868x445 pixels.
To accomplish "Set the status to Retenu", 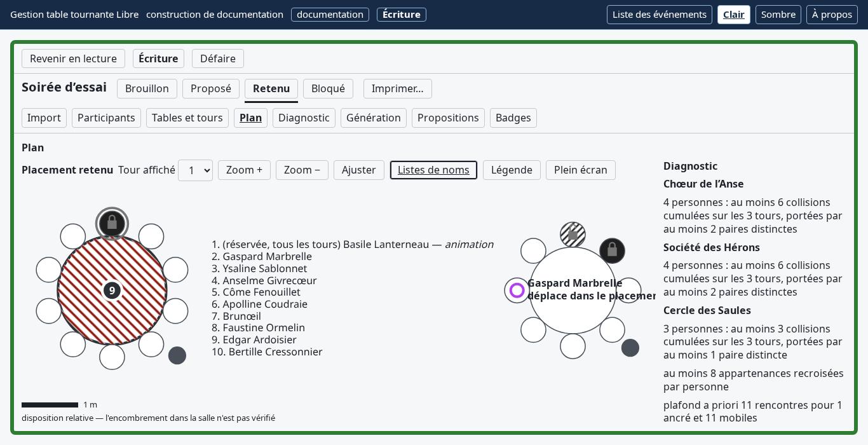I will click(271, 89).
